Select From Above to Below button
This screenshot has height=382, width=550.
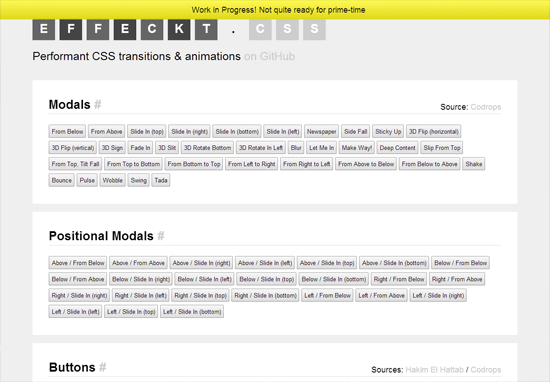pyautogui.click(x=366, y=164)
